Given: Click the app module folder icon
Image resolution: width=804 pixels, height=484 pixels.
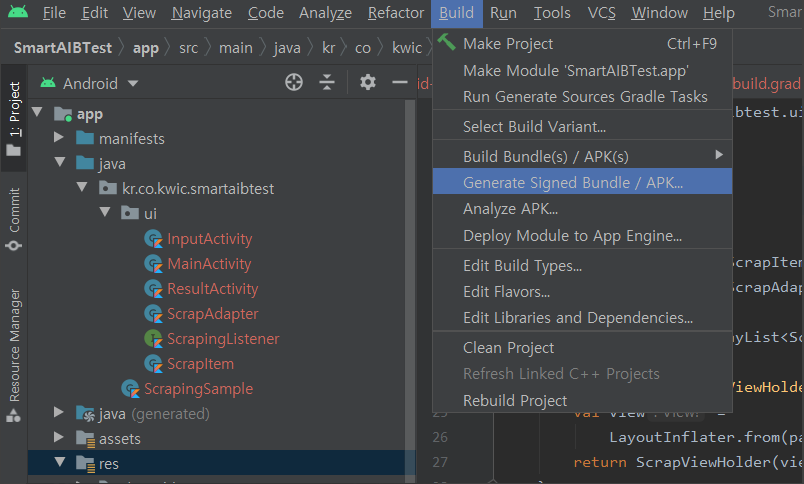Looking at the screenshot, I should coord(63,114).
